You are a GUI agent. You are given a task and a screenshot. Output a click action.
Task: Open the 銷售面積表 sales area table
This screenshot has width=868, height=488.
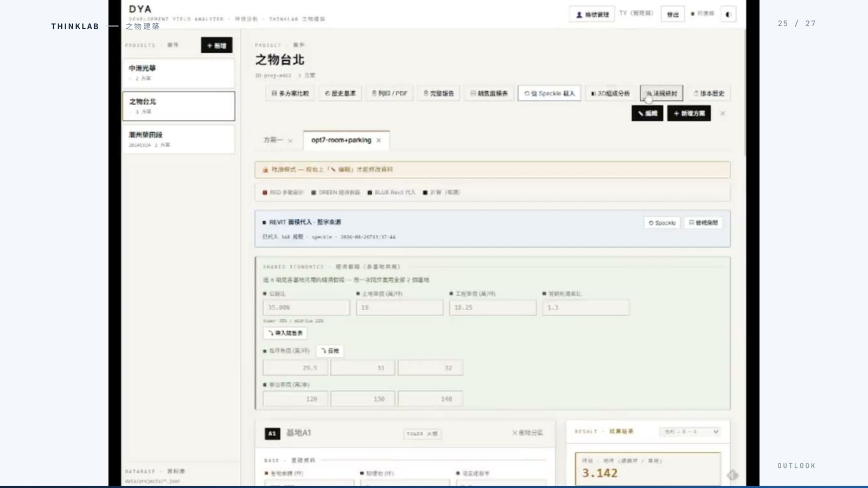click(489, 93)
